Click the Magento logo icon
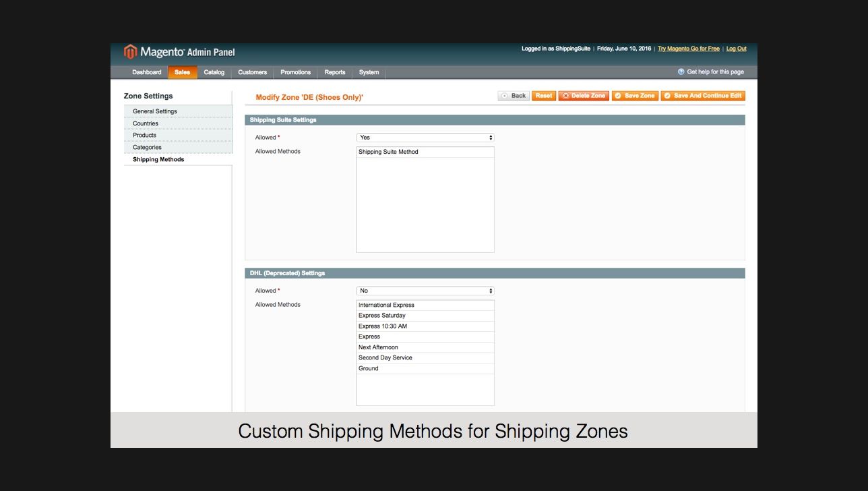 click(130, 52)
